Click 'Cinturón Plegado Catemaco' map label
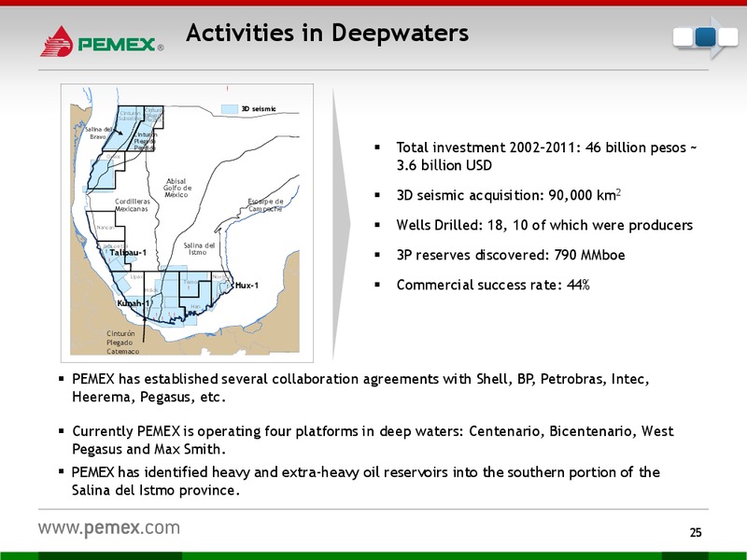 click(x=123, y=343)
